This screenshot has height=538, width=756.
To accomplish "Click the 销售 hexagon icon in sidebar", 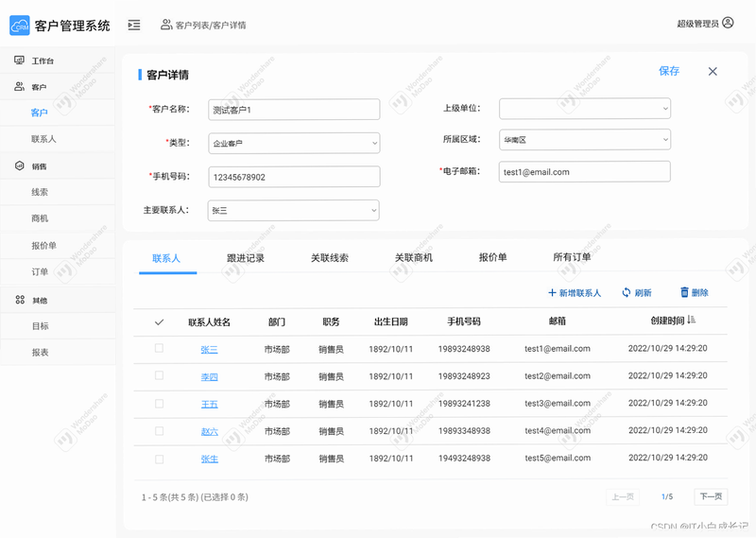I will 19,166.
